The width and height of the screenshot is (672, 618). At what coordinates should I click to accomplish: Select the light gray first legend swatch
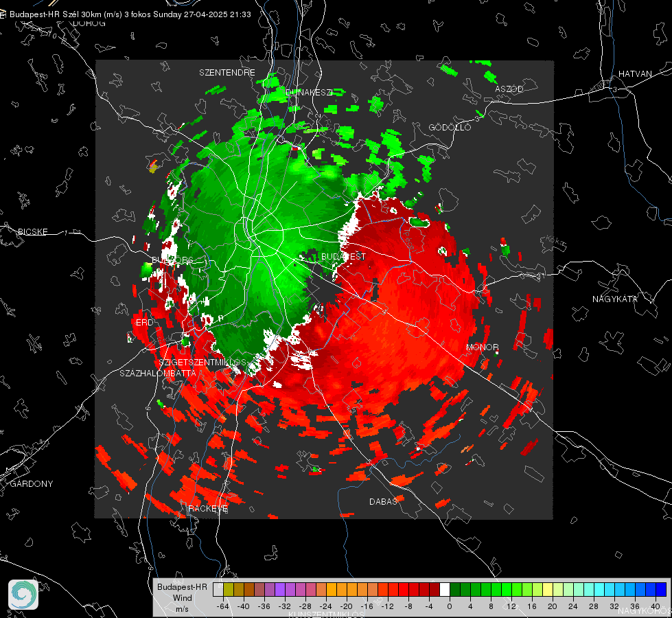[218, 590]
